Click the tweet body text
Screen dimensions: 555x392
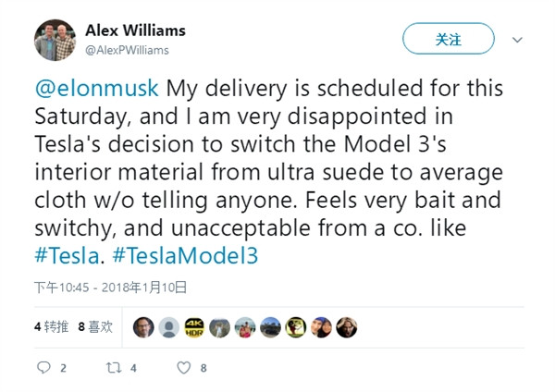[x=269, y=172]
